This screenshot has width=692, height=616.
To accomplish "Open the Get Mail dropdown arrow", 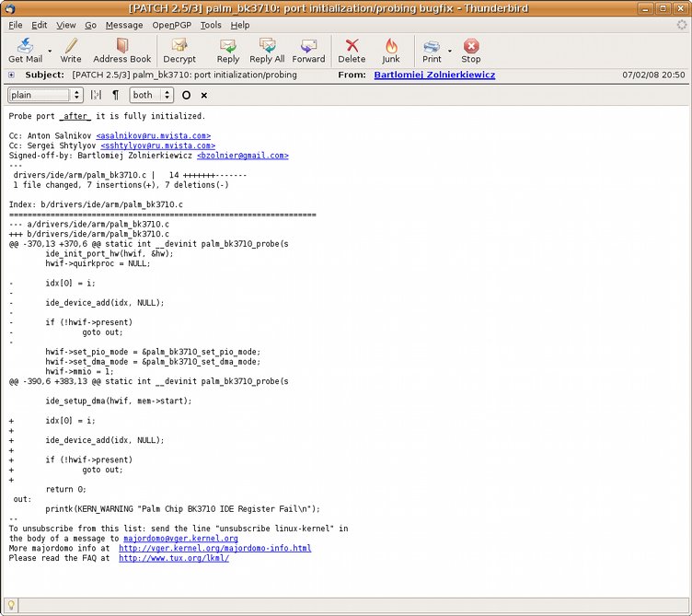I will tap(50, 51).
